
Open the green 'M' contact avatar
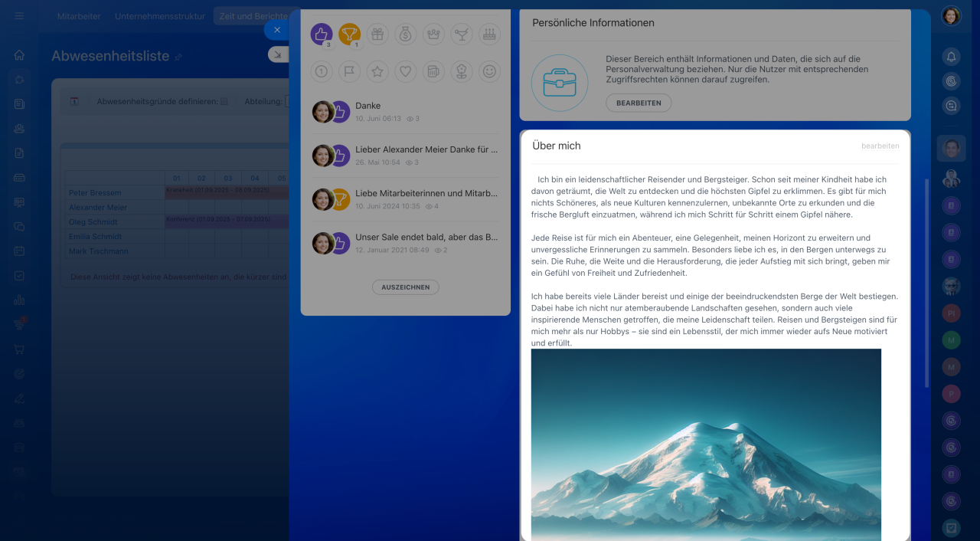(951, 339)
